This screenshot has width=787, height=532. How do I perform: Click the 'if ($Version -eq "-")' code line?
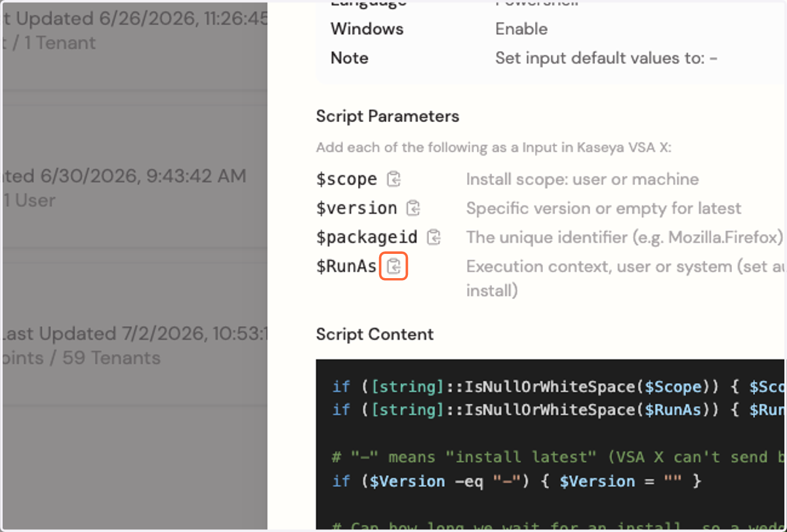(517, 481)
